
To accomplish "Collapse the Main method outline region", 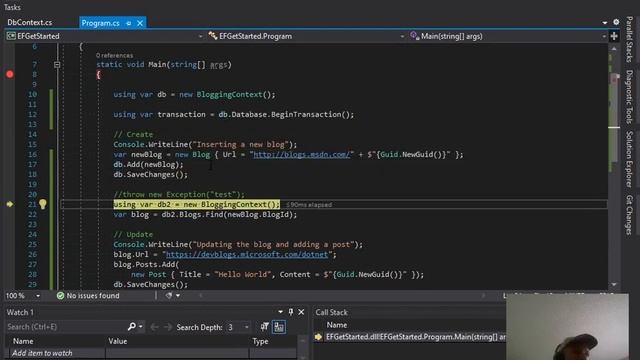I will coord(57,64).
